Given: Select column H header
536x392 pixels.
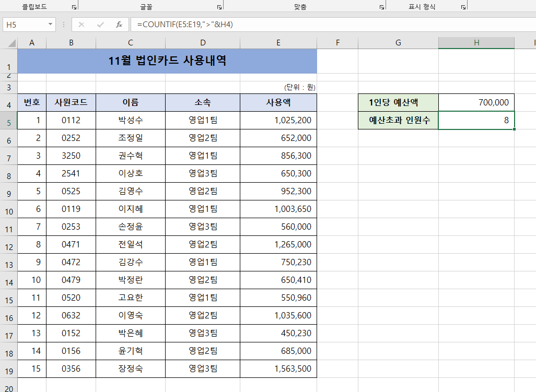Looking at the screenshot, I should point(476,43).
